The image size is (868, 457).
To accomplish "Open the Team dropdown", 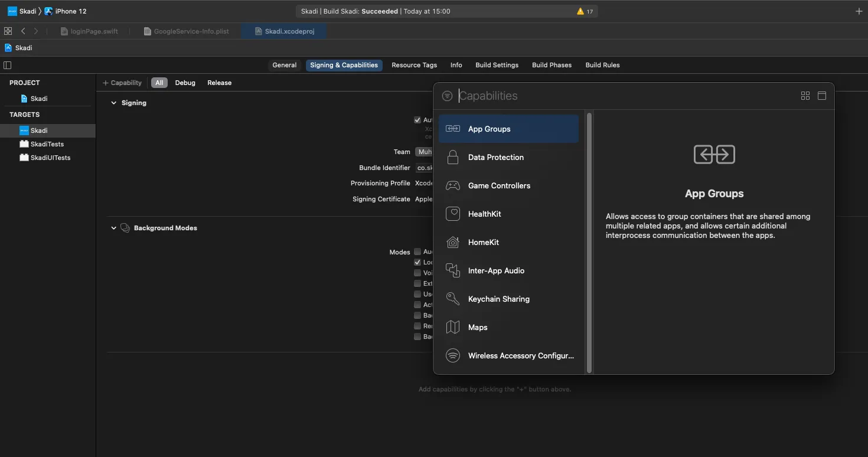I will (x=424, y=152).
